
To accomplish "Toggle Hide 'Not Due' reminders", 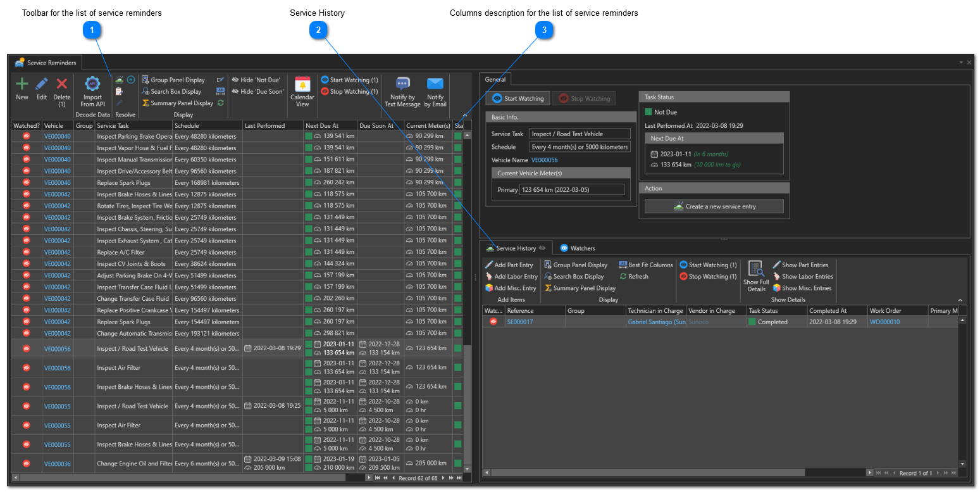I will point(256,80).
